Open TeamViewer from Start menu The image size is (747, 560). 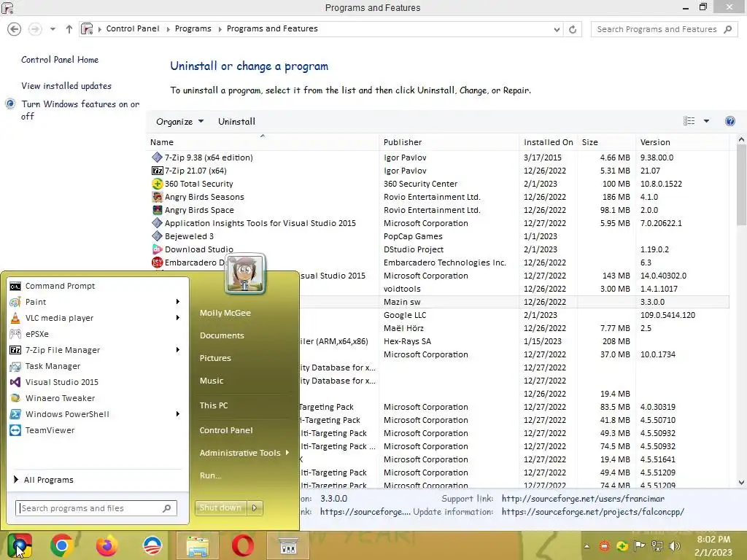click(x=50, y=430)
